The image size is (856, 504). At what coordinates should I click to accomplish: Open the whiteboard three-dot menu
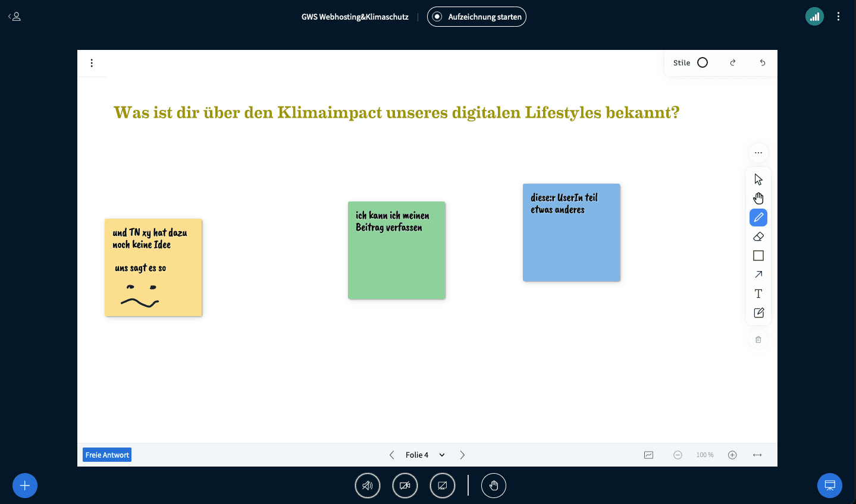pos(92,63)
